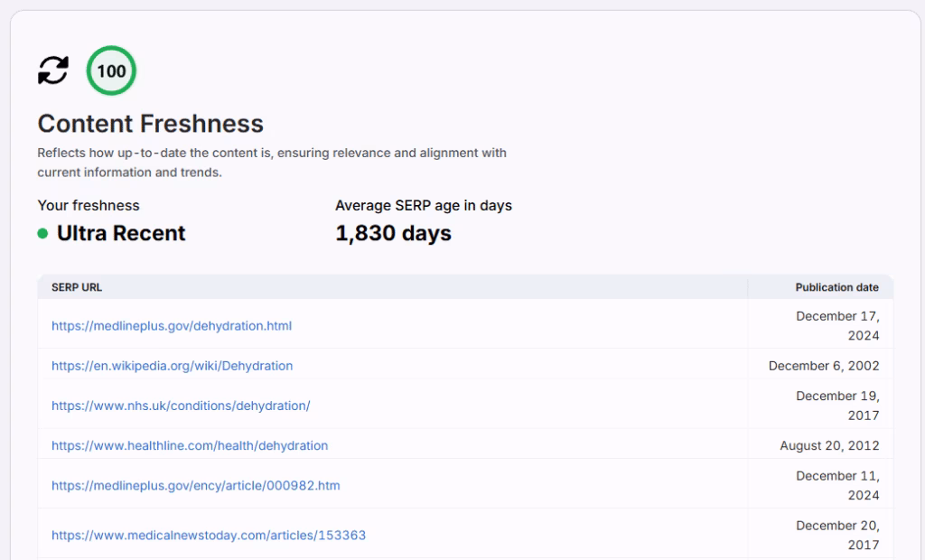Click the Ultra Recent freshness status
Screen dimensions: 925x560
(121, 233)
